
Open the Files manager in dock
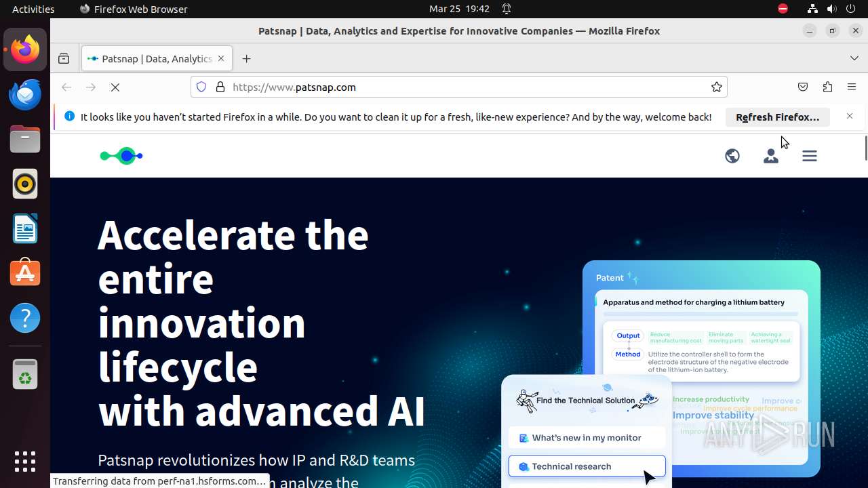tap(25, 139)
